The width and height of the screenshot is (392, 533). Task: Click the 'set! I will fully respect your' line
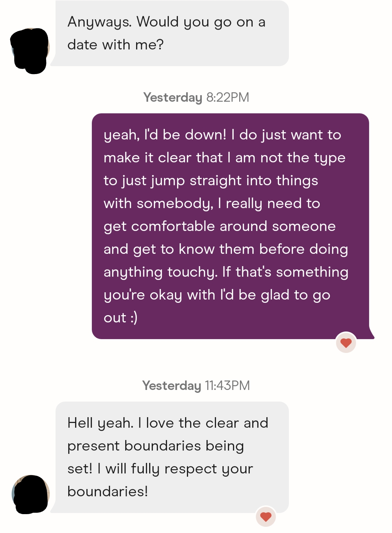point(160,469)
